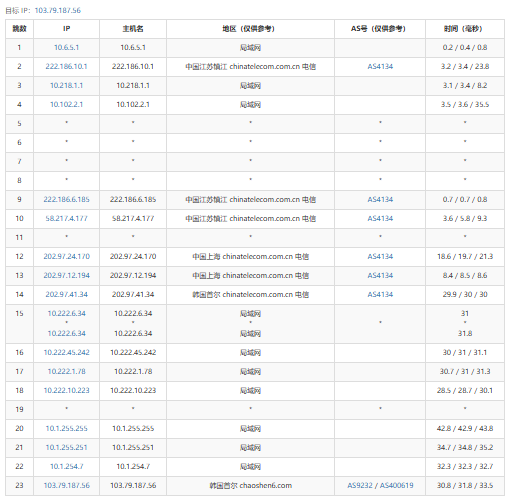Open IP link 10.218.1.1 in hop 3
Viewport: 511px width, 502px height.
coord(66,86)
